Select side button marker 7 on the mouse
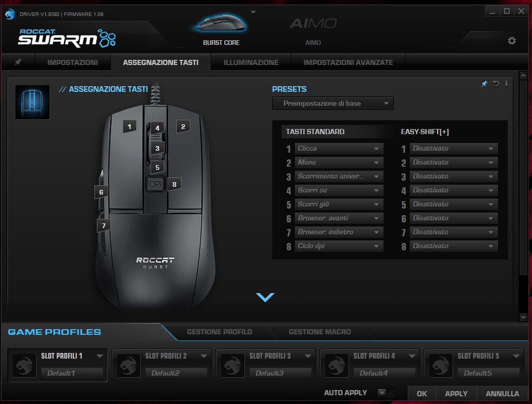 pos(104,225)
